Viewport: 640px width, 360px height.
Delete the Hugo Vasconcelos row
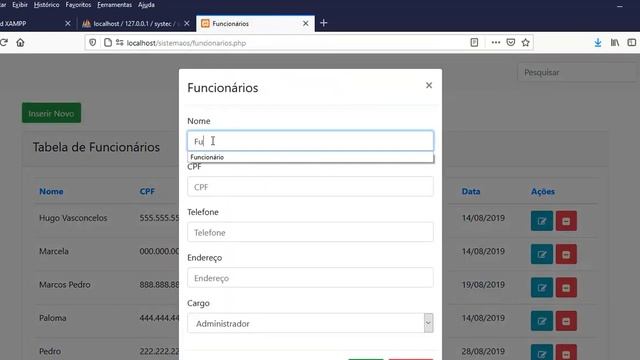[566, 221]
